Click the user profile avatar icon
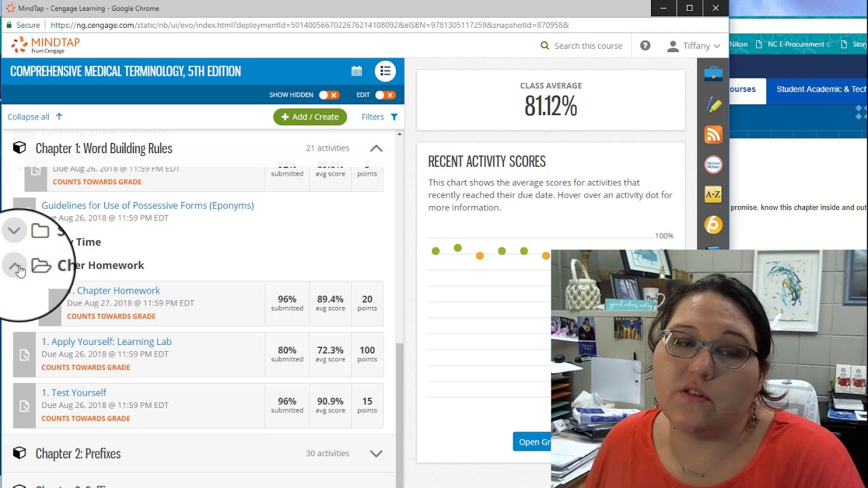Viewport: 868px width, 488px height. (673, 46)
